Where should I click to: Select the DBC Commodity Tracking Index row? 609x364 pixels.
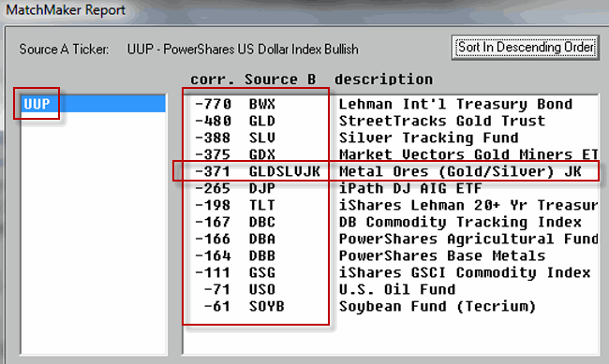(391, 222)
